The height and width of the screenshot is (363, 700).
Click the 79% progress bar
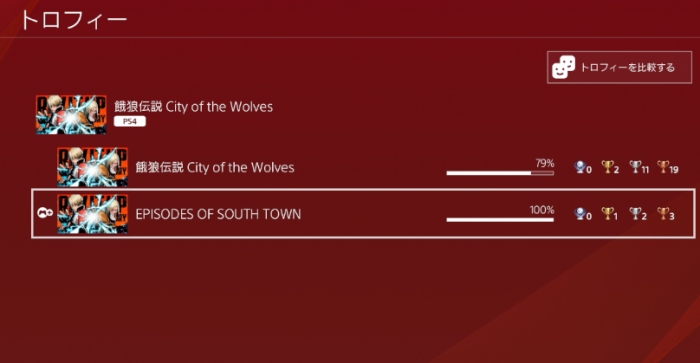(500, 173)
